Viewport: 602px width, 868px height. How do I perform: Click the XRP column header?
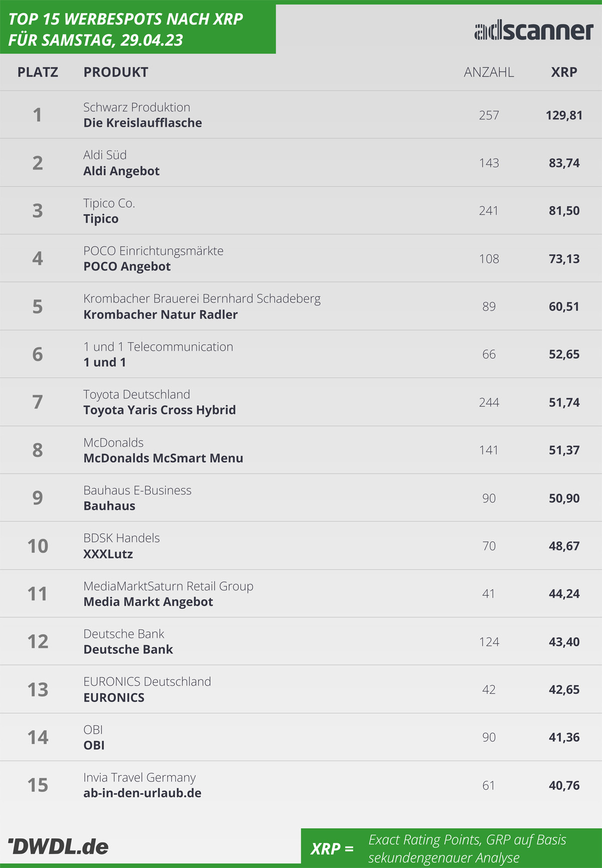[x=564, y=72]
